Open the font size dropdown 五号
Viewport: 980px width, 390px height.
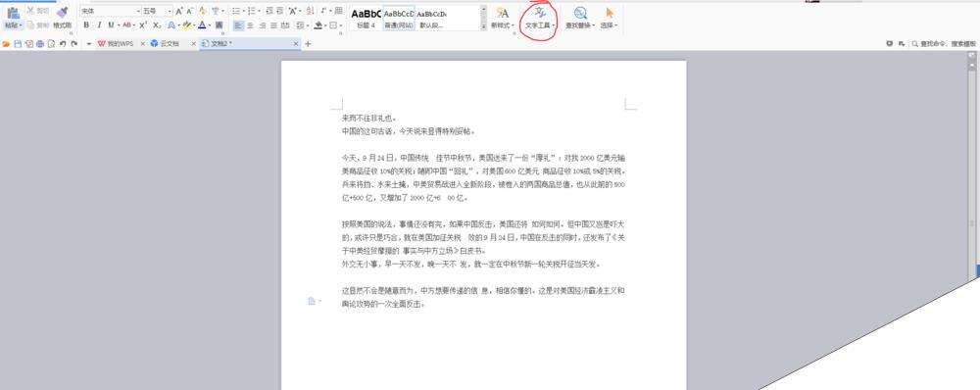[157, 11]
